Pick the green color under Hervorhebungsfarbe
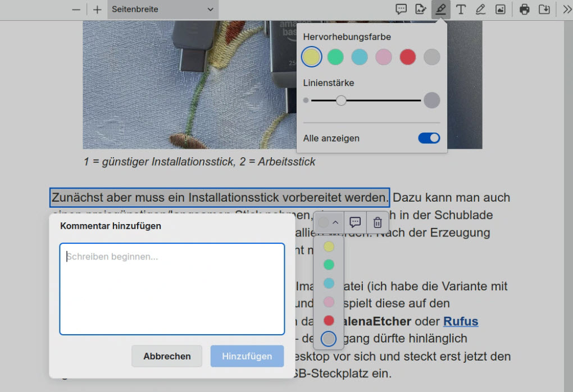 (x=335, y=57)
